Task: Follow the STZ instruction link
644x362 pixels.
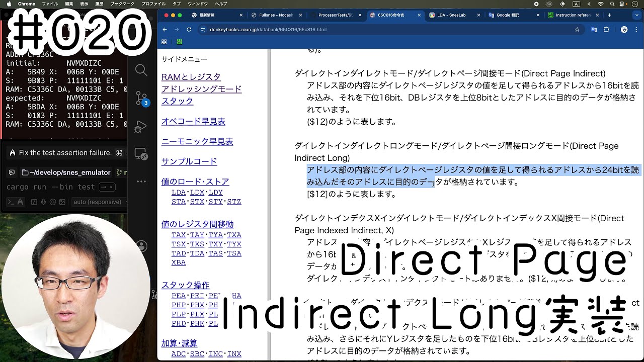Action: 234,202
